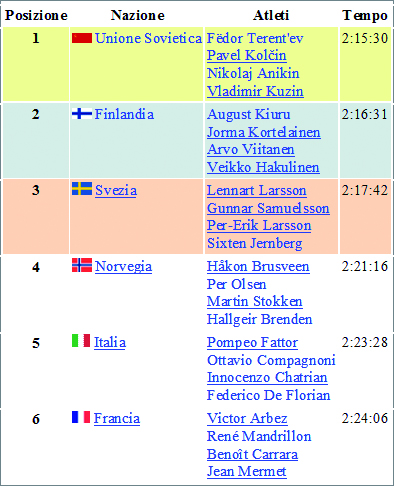Click the Finland flag icon
The height and width of the screenshot is (488, 396).
click(82, 114)
